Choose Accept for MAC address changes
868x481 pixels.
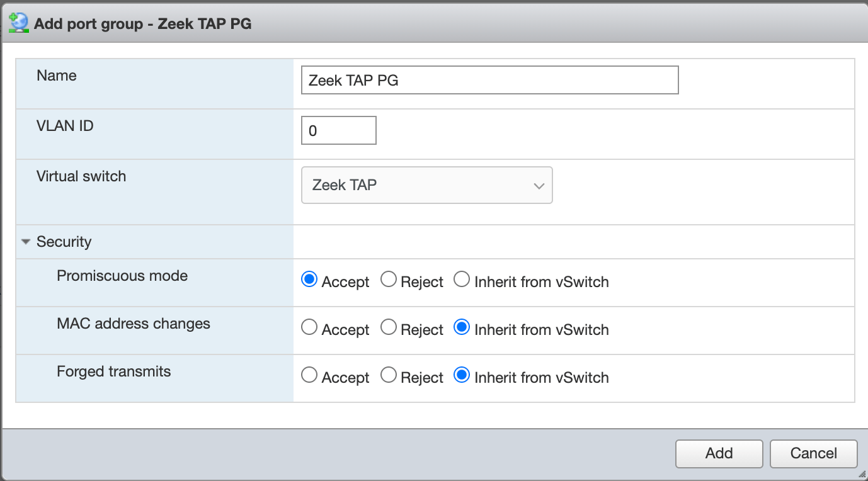pos(309,327)
